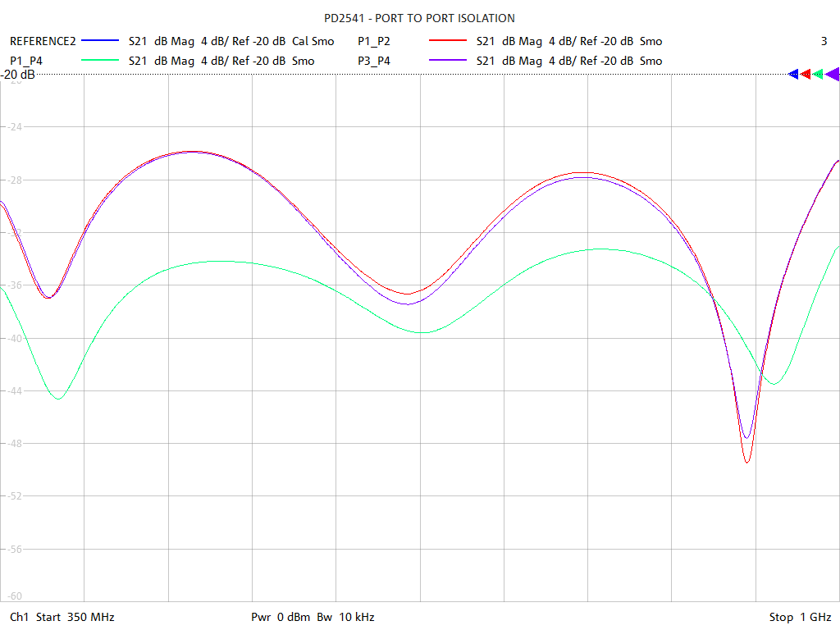Select the P3_P4 trace name
840x630 pixels.
[x=374, y=61]
